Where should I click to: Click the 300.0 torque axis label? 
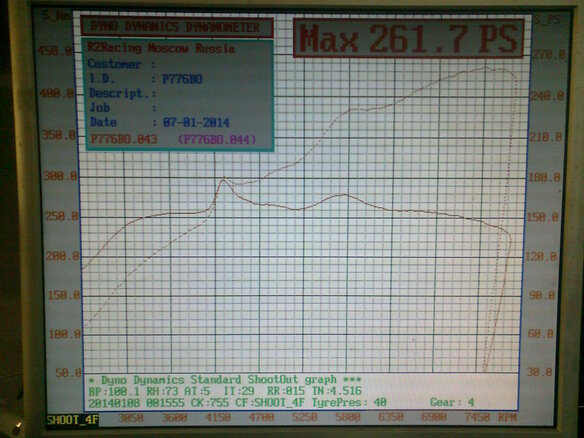coord(61,176)
